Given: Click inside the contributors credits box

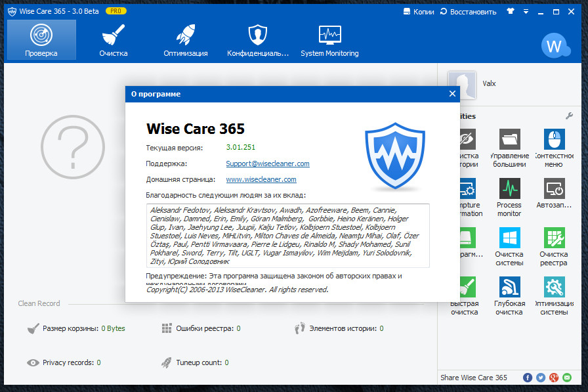Looking at the screenshot, I should 287,236.
